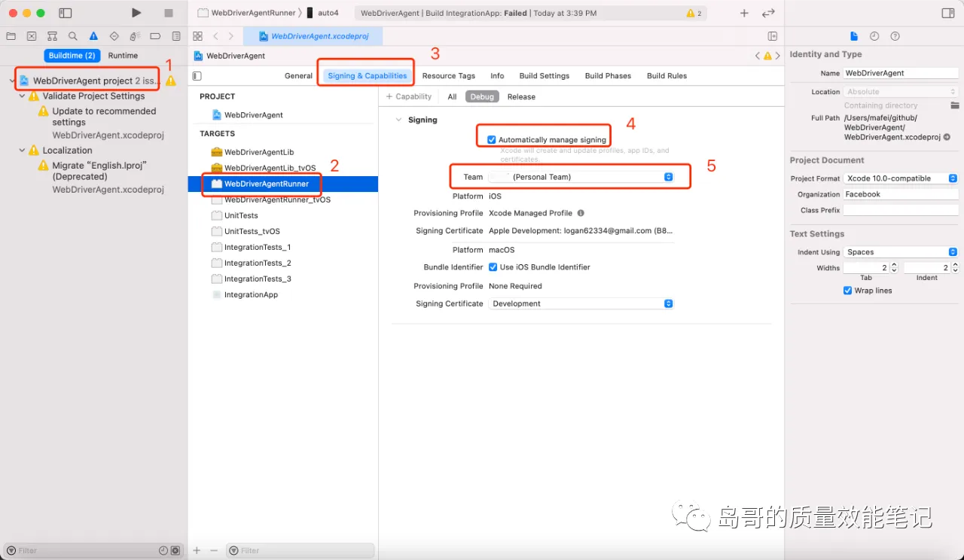The width and height of the screenshot is (964, 560).
Task: Show the quick help inspector
Action: (x=895, y=36)
